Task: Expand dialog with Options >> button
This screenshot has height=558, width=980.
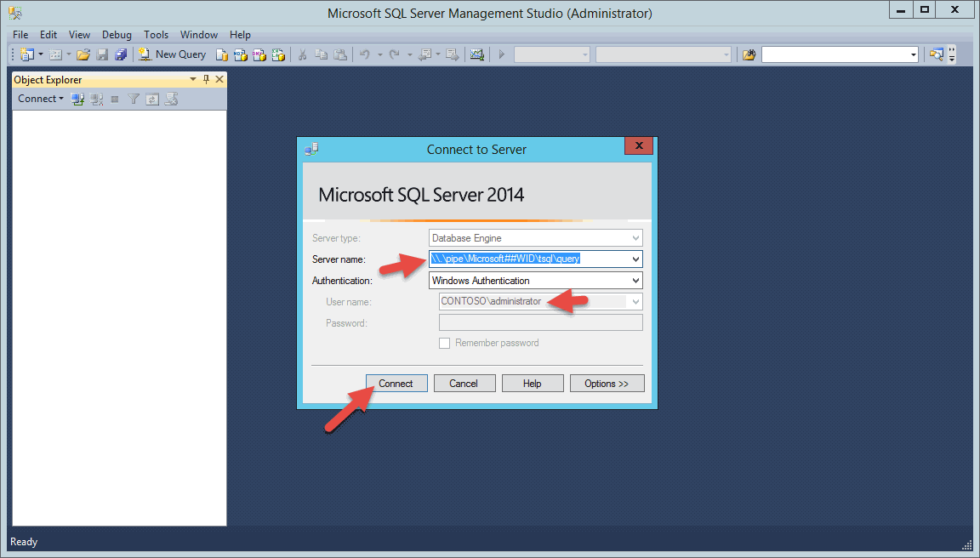Action: [x=607, y=384]
